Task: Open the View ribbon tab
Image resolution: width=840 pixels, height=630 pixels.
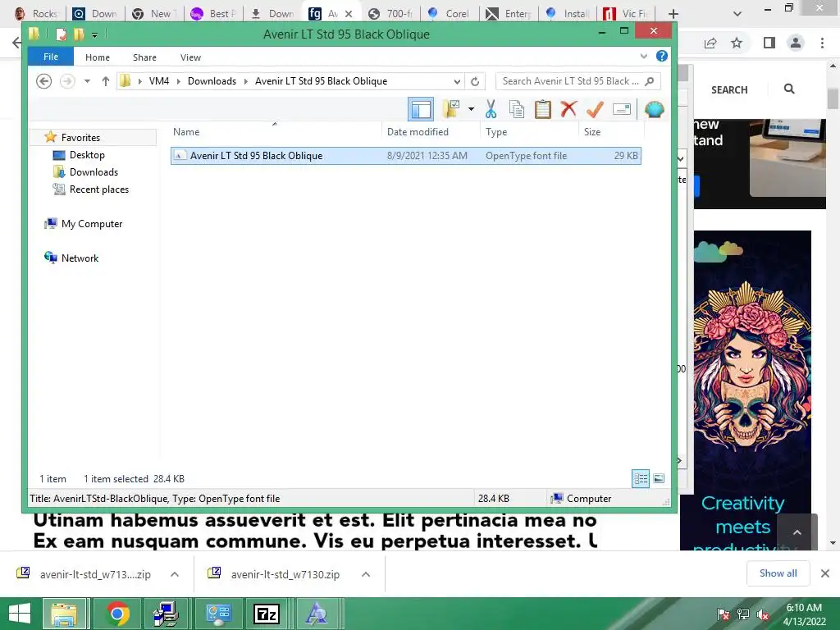Action: (190, 57)
